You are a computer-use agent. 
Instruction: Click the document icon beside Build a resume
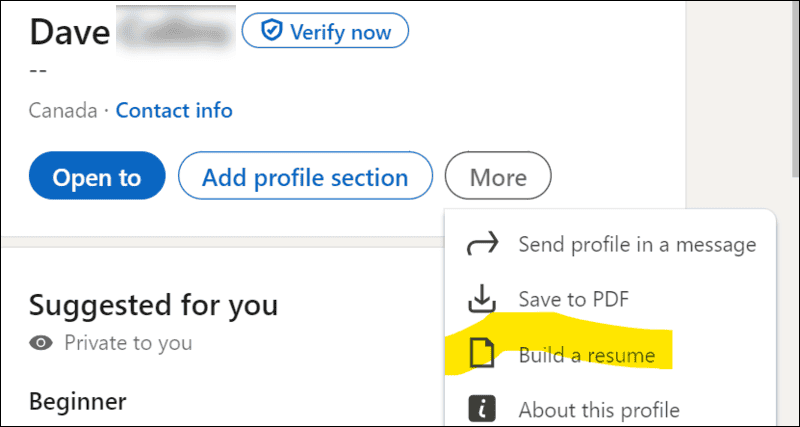482,354
